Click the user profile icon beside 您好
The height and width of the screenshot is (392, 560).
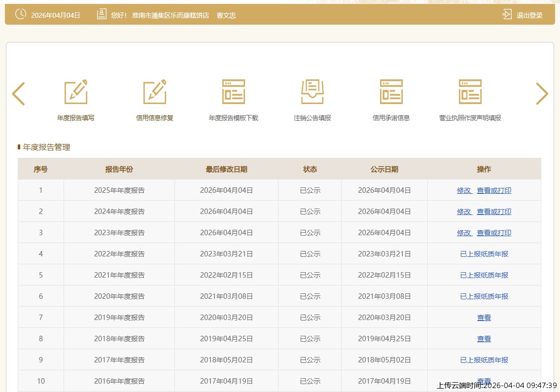(x=102, y=14)
